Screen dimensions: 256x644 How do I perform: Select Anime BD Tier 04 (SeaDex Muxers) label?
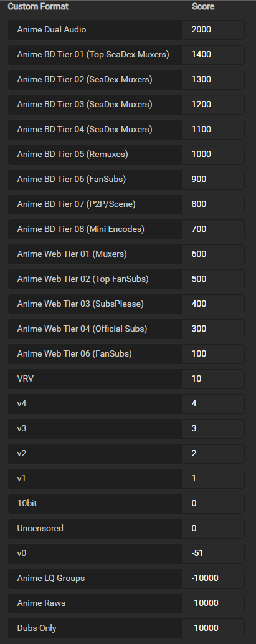tap(85, 130)
